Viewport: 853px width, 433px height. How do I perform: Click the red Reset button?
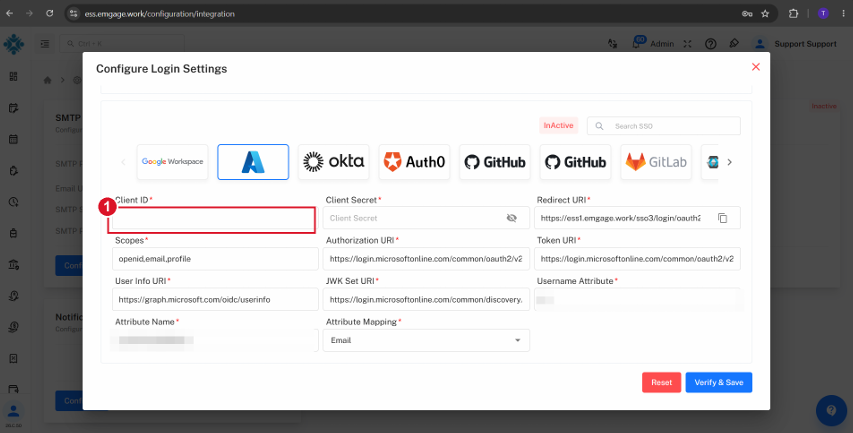662,382
